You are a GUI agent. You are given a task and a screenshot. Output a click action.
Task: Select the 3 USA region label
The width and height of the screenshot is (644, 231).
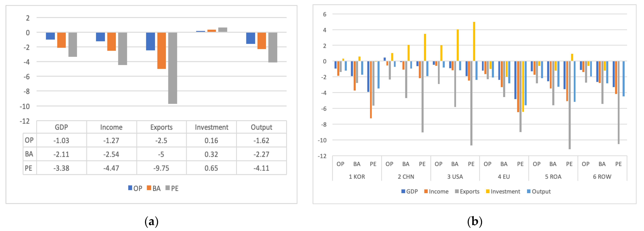pos(455,177)
